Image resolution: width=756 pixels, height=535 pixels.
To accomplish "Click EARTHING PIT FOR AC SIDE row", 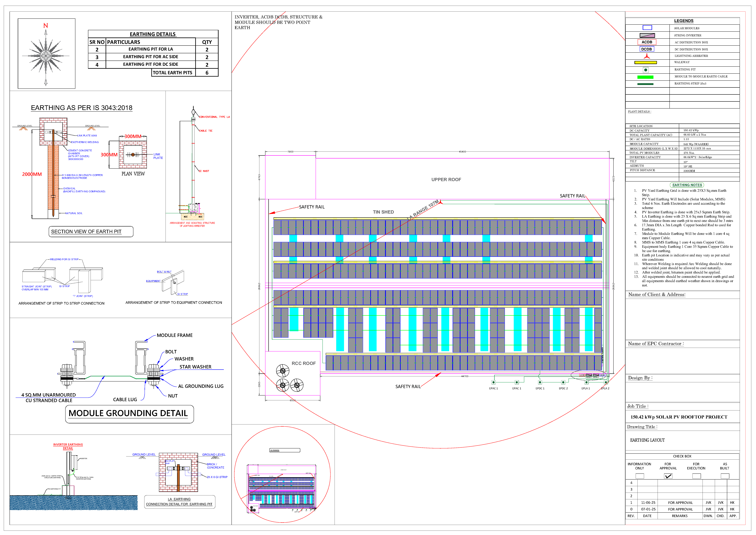I will tap(153, 57).
